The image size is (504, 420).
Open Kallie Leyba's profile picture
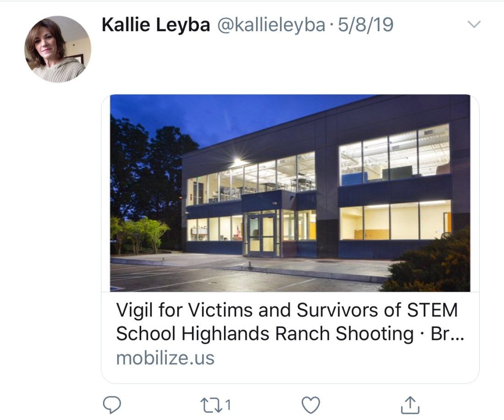pyautogui.click(x=58, y=49)
